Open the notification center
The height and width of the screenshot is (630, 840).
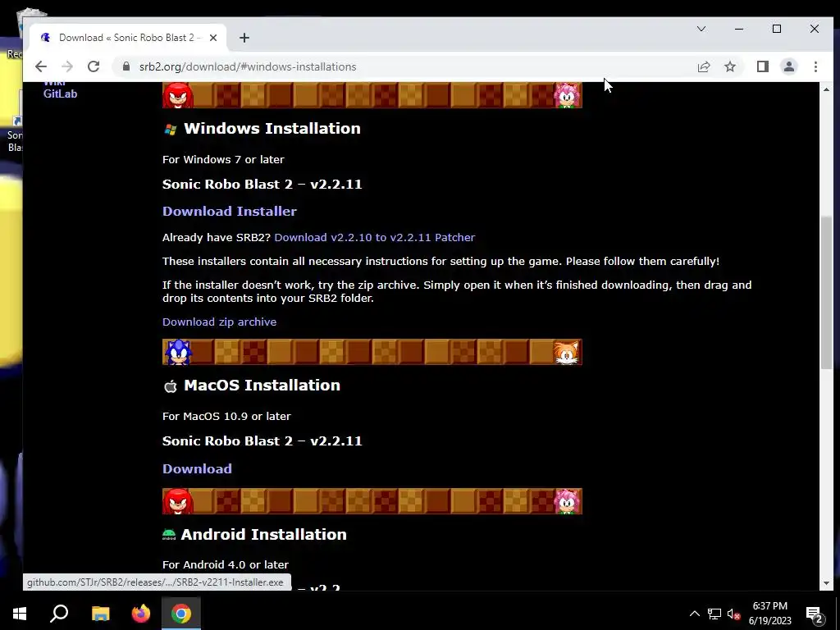pos(815,614)
